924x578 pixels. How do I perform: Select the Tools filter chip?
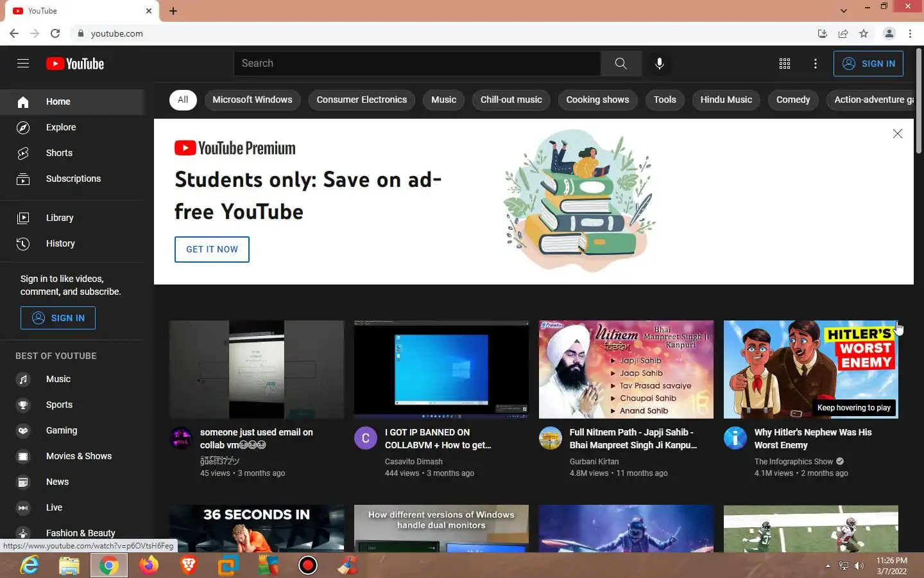[665, 100]
